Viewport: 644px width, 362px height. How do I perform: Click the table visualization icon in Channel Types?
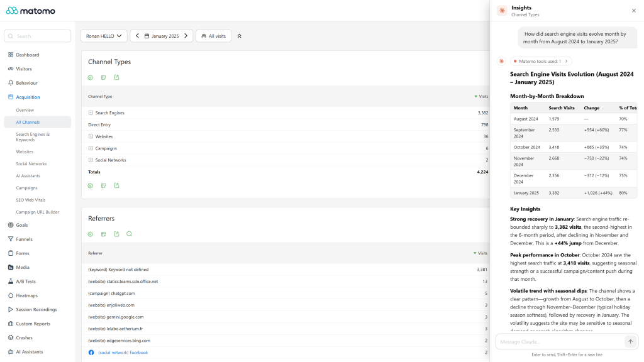(x=104, y=77)
